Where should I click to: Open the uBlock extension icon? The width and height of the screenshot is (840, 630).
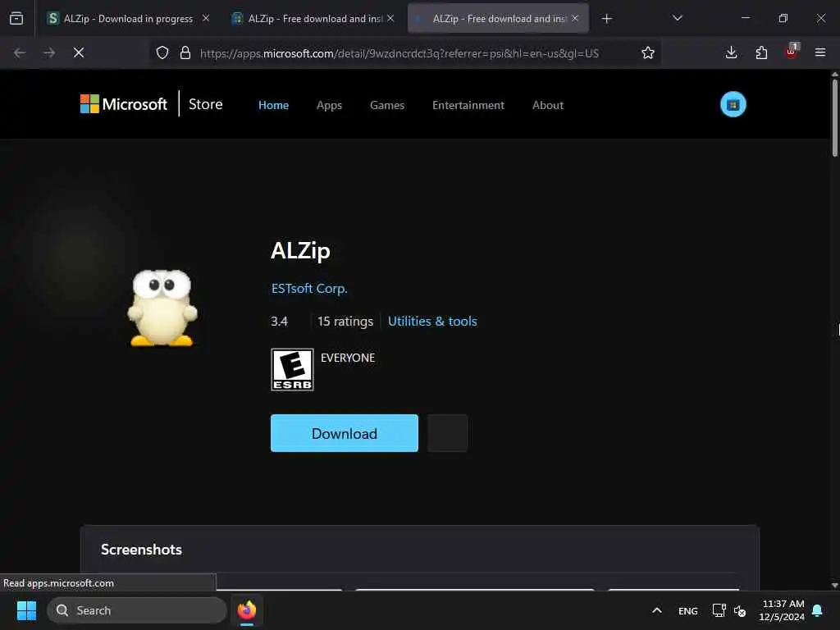(792, 52)
